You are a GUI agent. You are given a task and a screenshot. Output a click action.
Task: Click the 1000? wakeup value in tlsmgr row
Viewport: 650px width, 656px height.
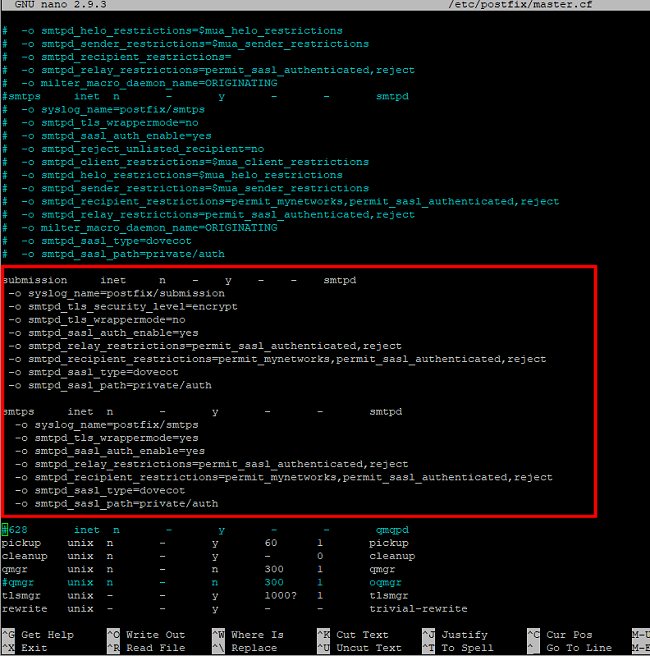[280, 595]
